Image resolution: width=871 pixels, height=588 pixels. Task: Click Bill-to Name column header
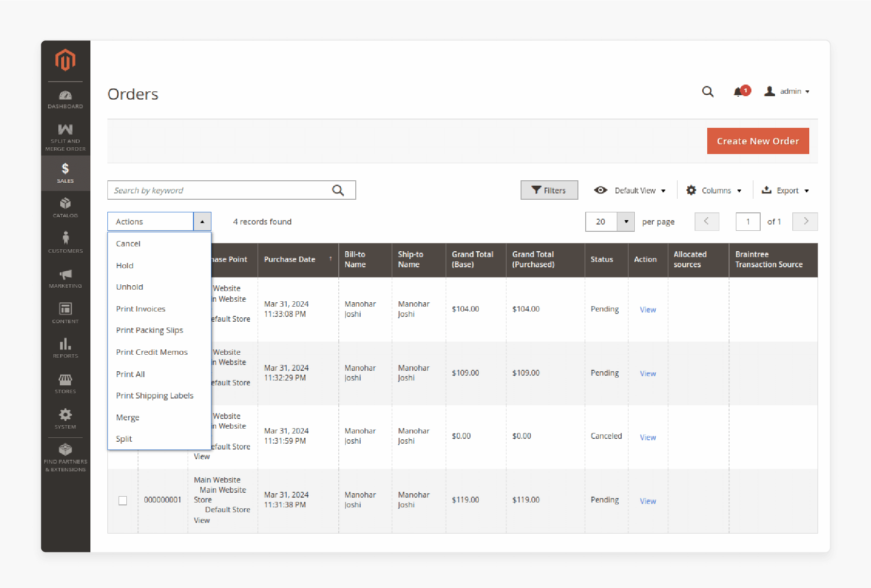(x=365, y=259)
